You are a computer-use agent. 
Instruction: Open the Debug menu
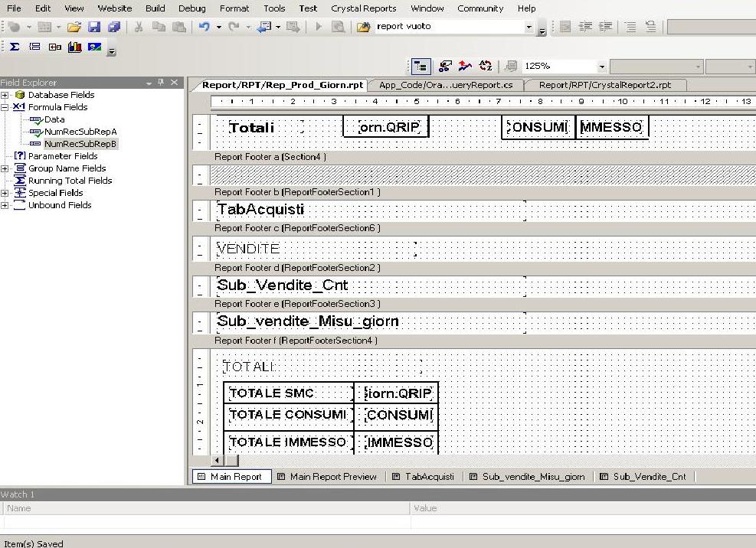point(192,8)
